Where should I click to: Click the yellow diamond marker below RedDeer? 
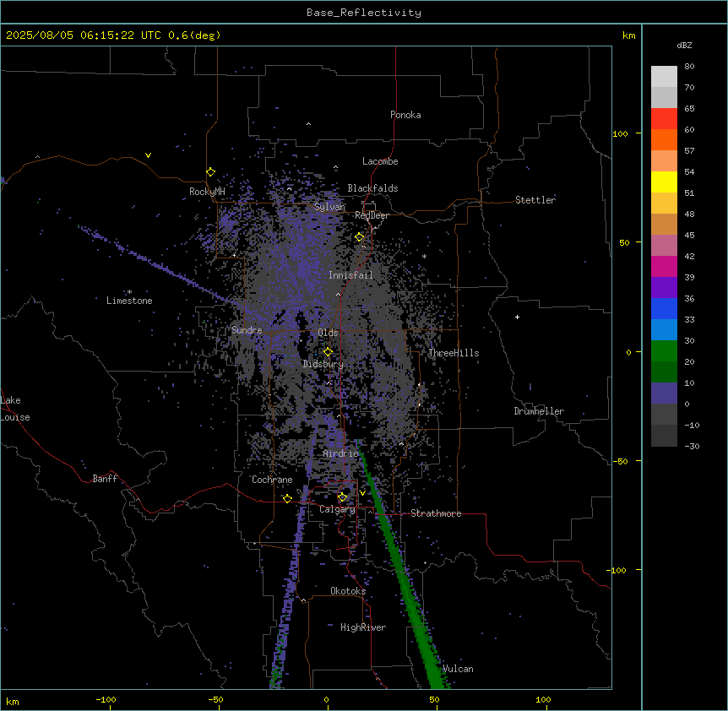360,236
